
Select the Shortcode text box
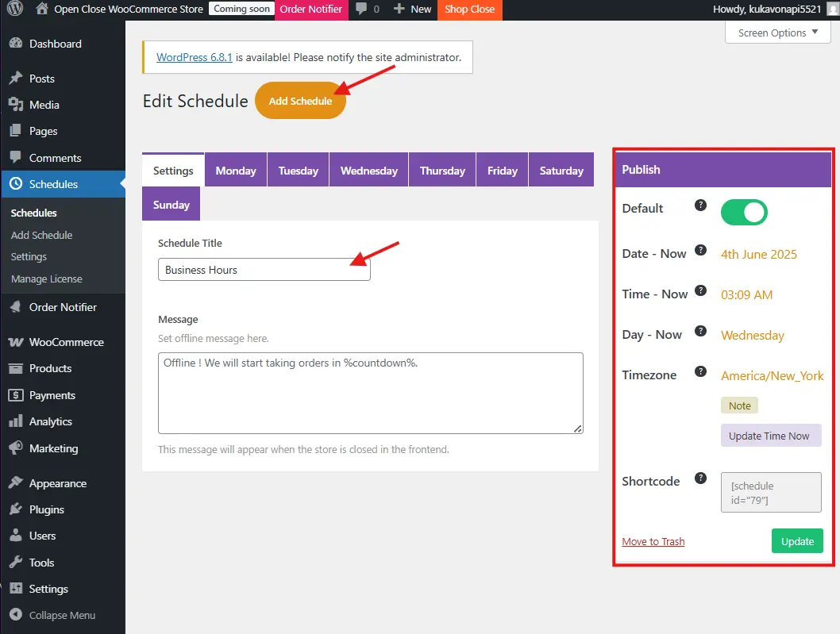(771, 492)
